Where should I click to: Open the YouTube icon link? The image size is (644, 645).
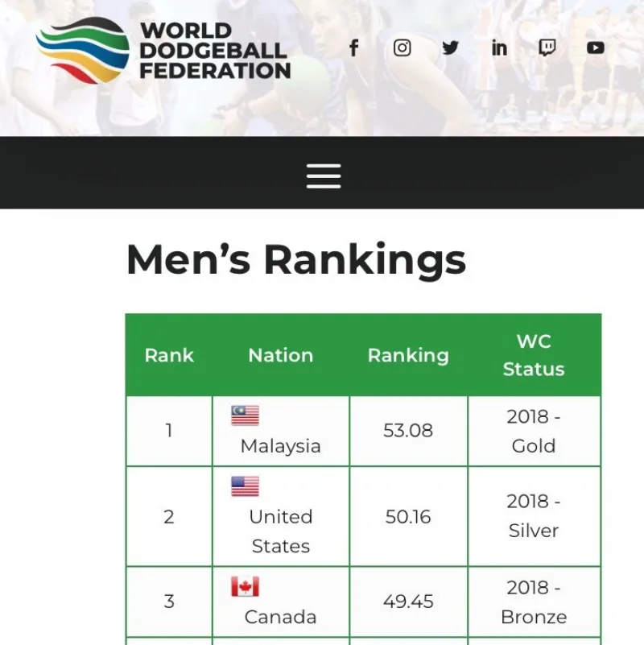point(596,48)
